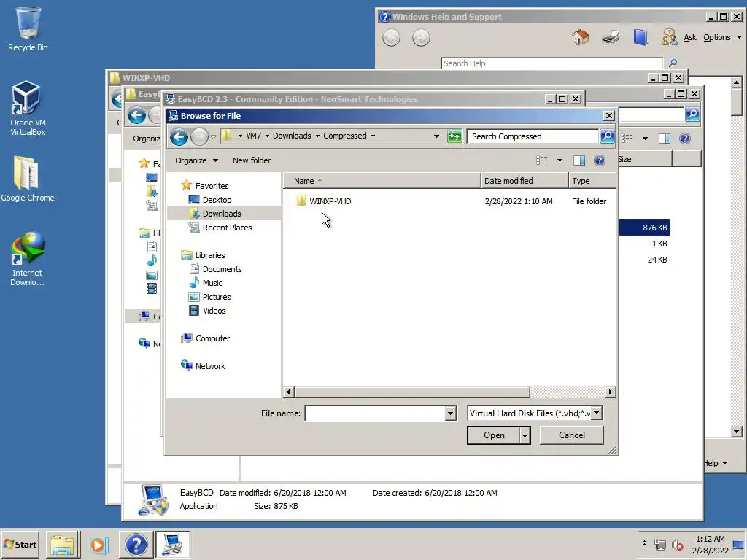
Task: Open the File name dropdown
Action: pos(450,413)
